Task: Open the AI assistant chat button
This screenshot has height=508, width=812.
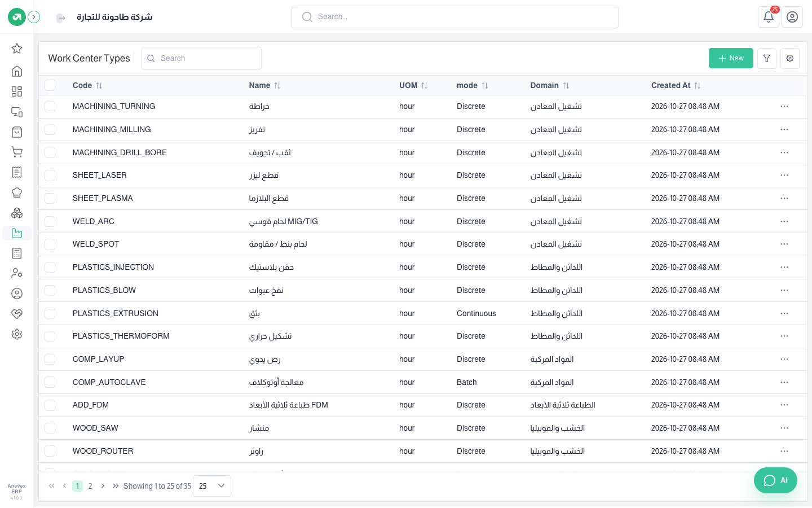Action: (x=775, y=480)
